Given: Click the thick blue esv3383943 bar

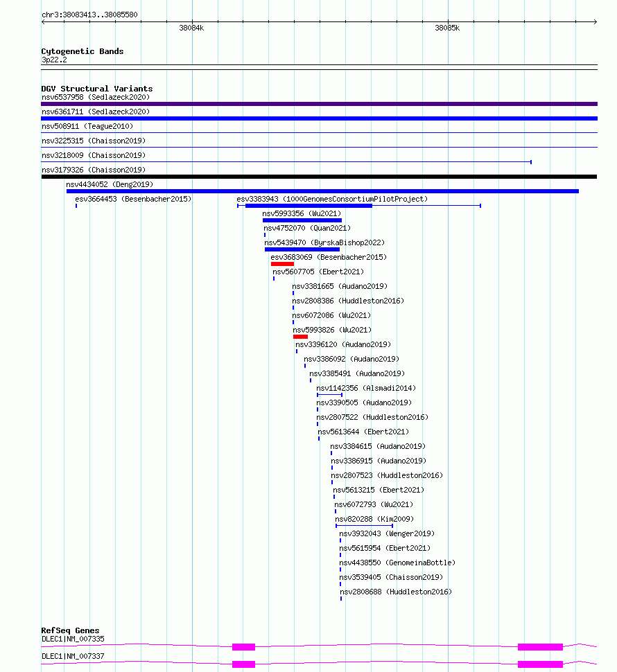Looking at the screenshot, I should click(x=308, y=206).
